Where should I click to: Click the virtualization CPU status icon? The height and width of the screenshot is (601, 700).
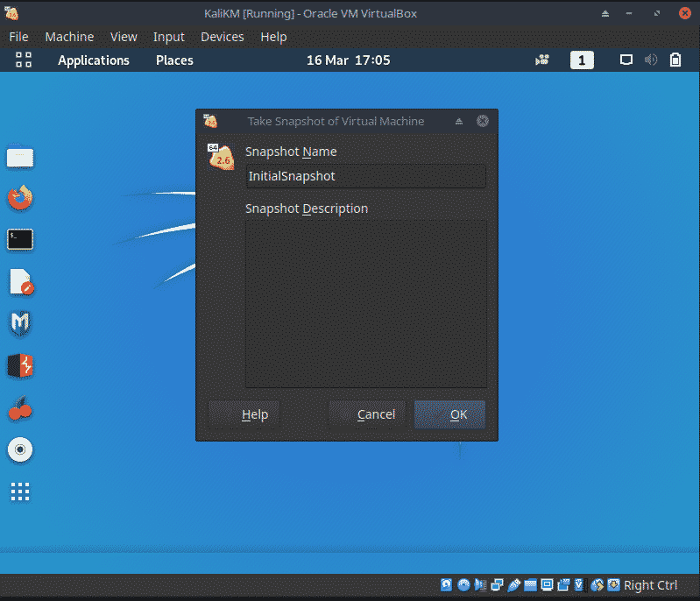pyautogui.click(x=579, y=585)
